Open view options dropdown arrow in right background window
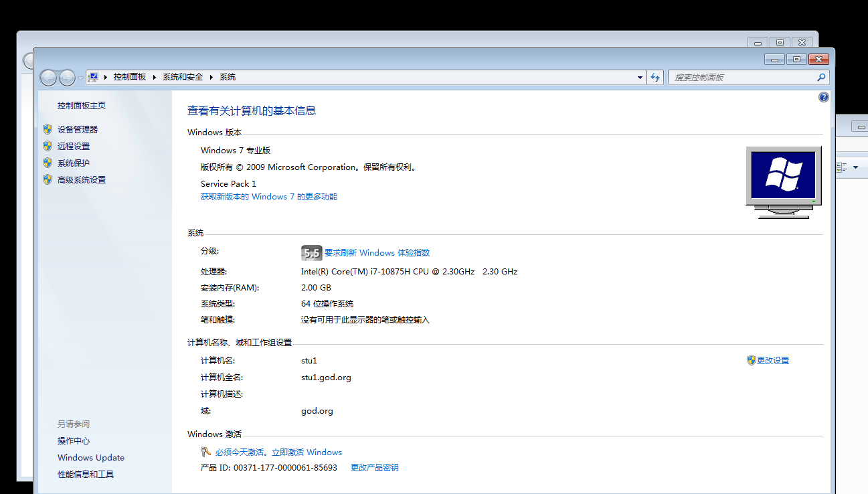The width and height of the screenshot is (868, 494). click(855, 167)
